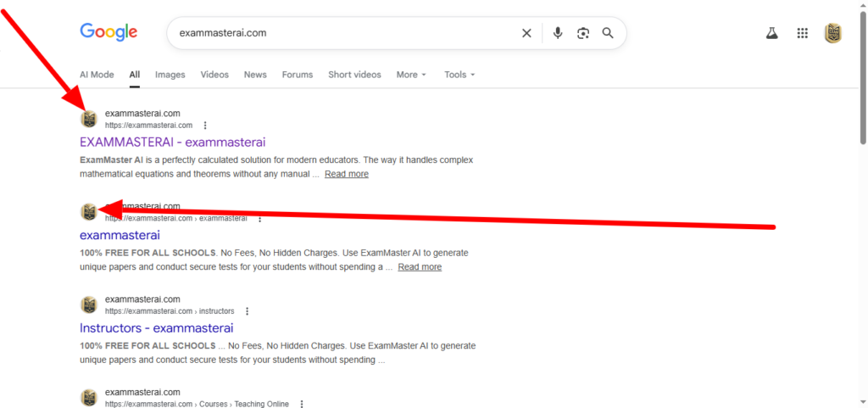Image resolution: width=868 pixels, height=408 pixels.
Task: Open search by image camera icon
Action: 583,33
